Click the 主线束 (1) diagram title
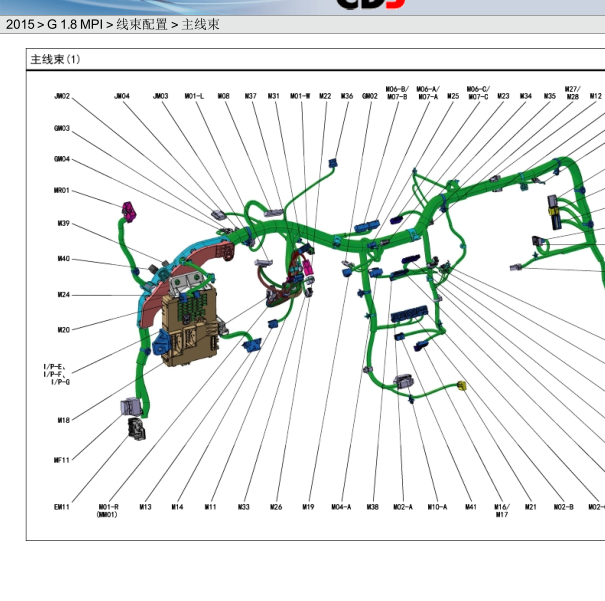 [x=56, y=60]
